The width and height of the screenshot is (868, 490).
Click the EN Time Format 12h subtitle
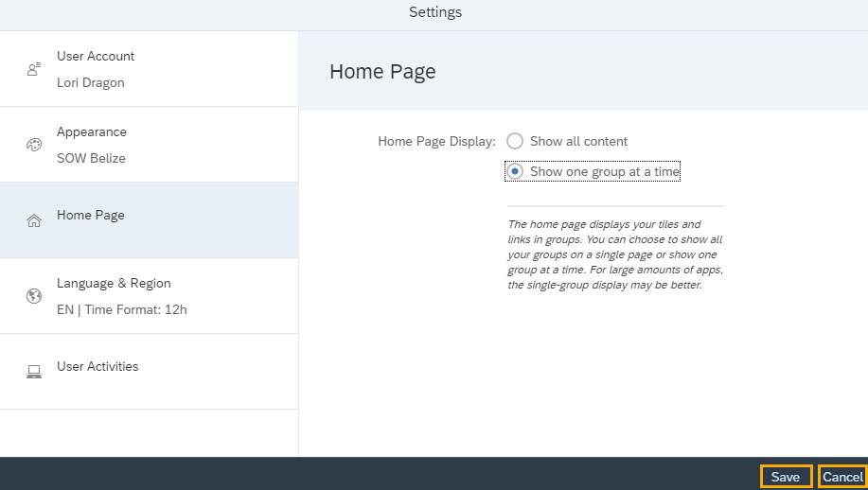(x=121, y=309)
